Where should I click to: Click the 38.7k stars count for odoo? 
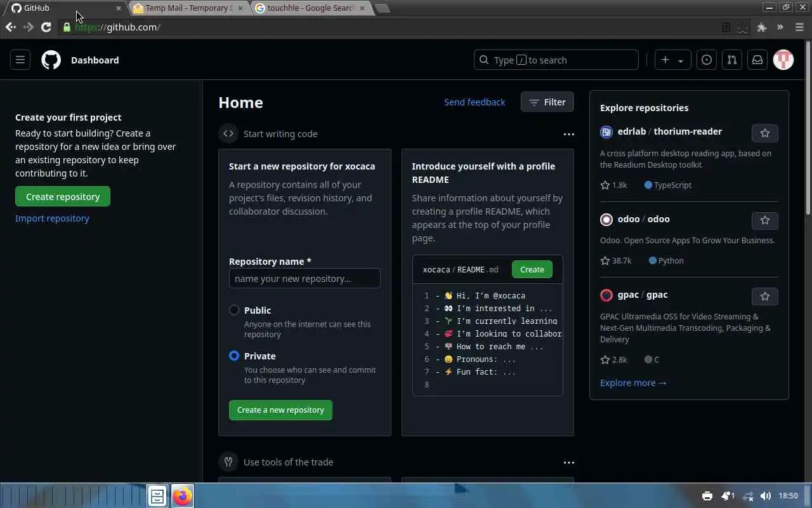(x=616, y=260)
